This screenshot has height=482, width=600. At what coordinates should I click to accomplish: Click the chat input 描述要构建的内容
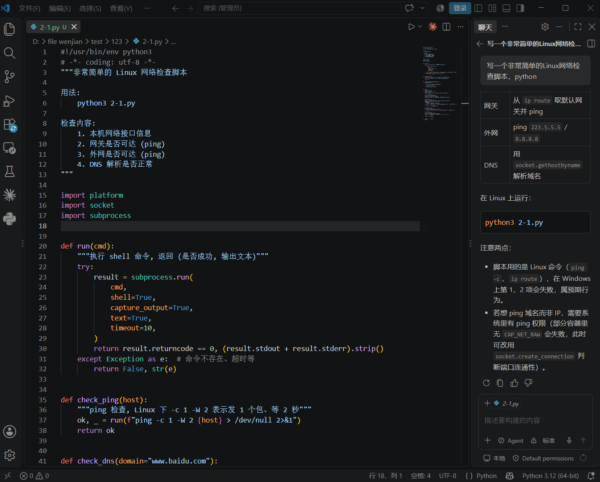tap(535, 420)
